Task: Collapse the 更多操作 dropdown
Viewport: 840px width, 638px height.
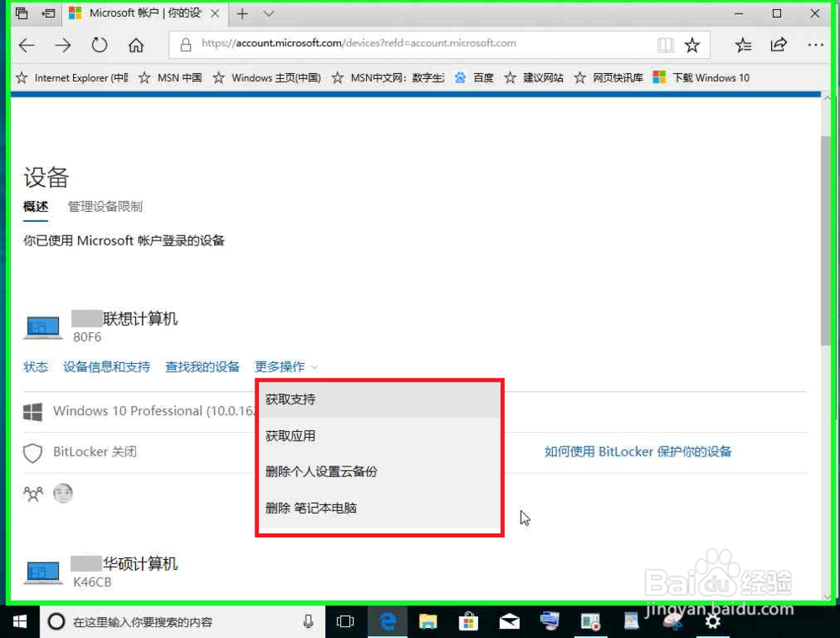Action: 286,366
